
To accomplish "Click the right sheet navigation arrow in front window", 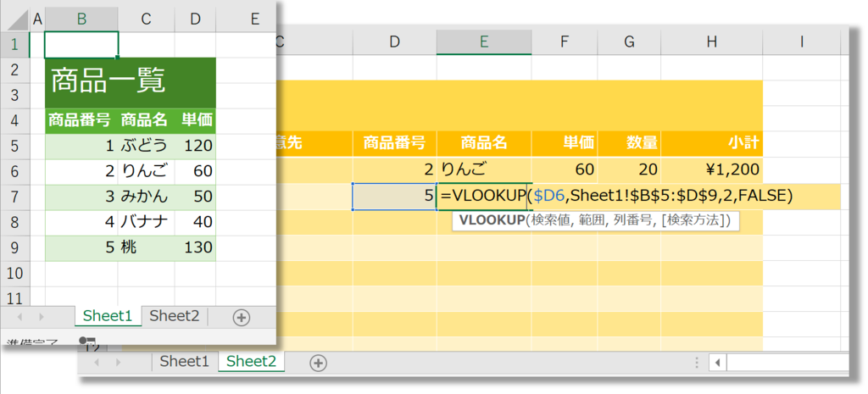I will click(x=41, y=317).
